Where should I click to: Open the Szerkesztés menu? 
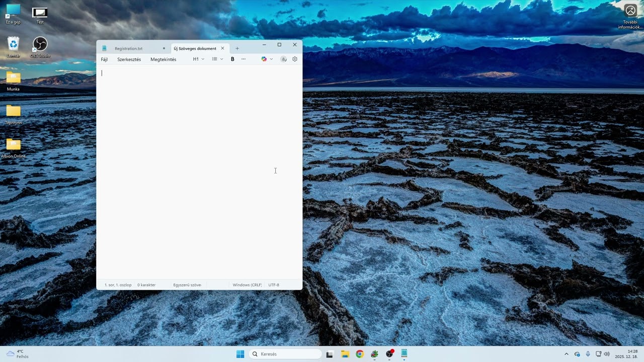click(129, 59)
